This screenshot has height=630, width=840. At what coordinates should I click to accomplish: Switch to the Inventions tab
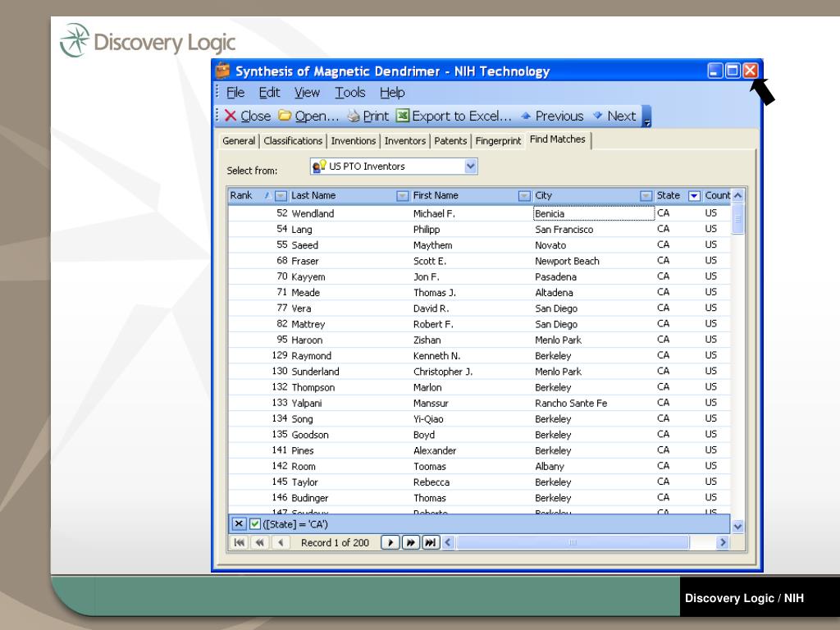(x=353, y=141)
